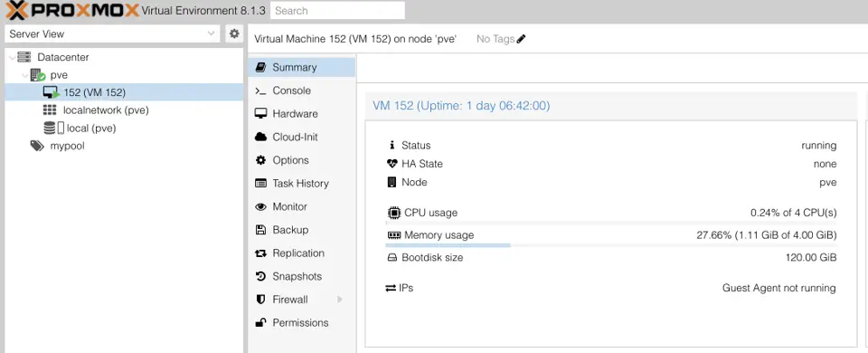
Task: Click the '120.00 GiB' bootdisk value
Action: [x=811, y=258]
